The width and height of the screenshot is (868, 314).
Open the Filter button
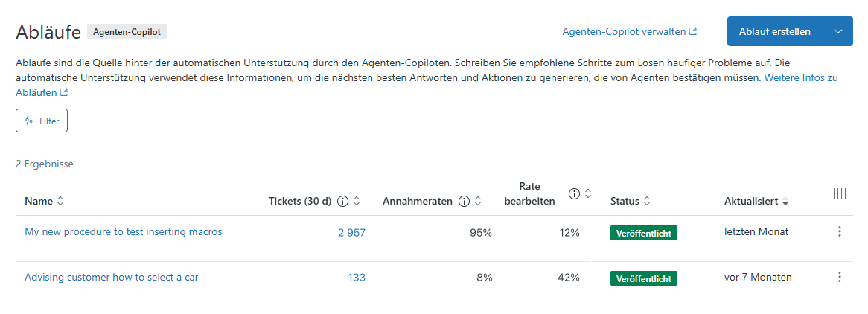click(42, 121)
